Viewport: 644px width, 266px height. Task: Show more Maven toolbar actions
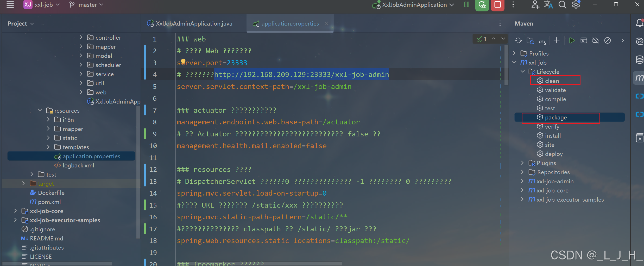tap(623, 40)
